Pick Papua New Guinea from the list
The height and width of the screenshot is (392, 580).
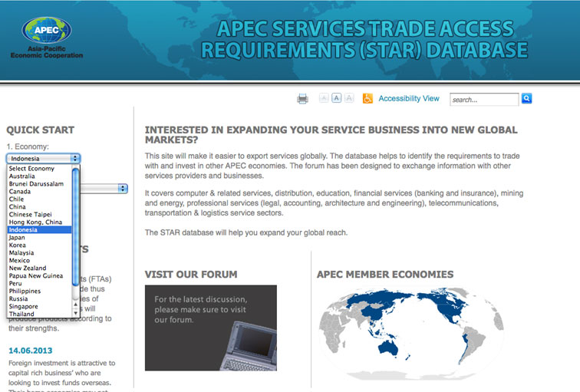[x=40, y=275]
